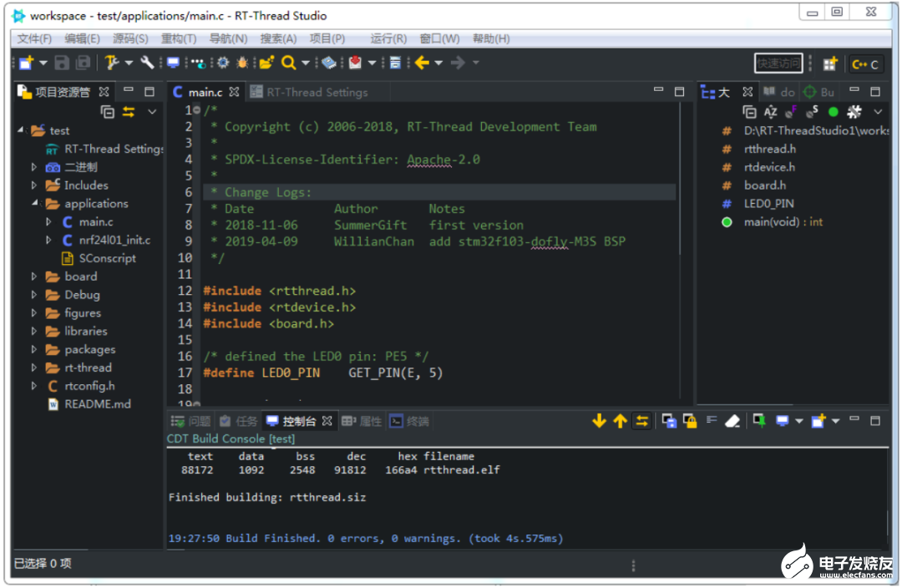Click the Open Console icon in console toolbar
This screenshot has height=588, width=902.
818,421
